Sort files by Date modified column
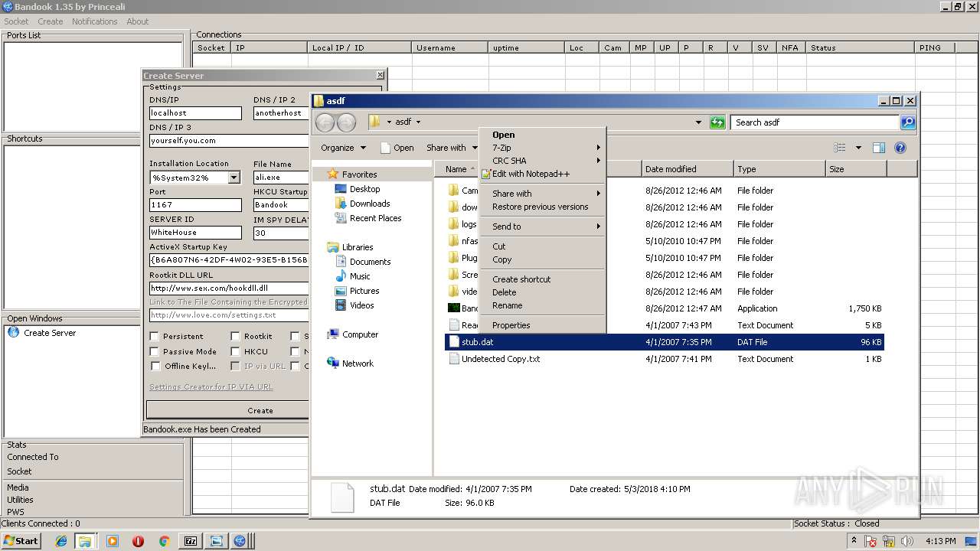Screen dimensions: 980x551 coord(687,169)
